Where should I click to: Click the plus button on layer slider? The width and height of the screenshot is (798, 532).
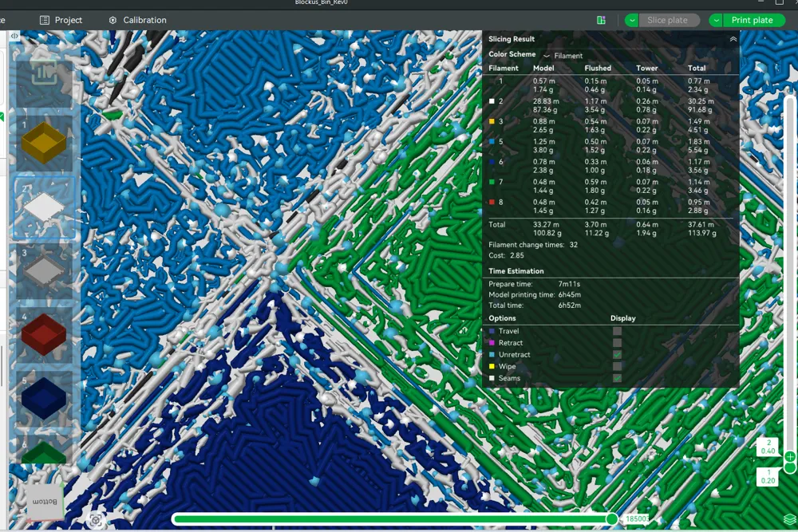[x=789, y=457]
